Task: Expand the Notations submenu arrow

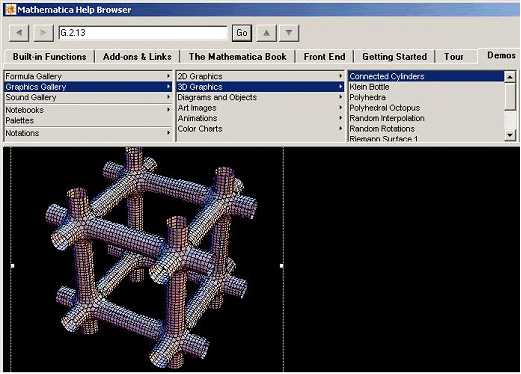Action: 168,133
